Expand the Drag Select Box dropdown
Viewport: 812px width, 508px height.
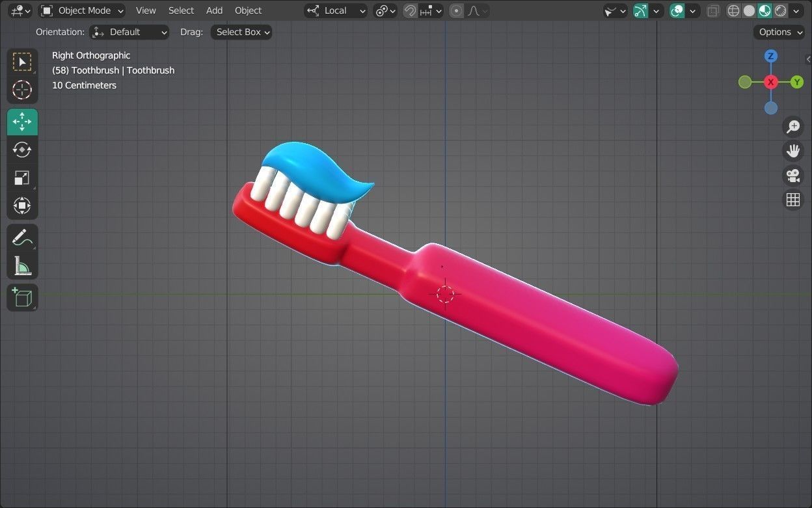point(241,32)
